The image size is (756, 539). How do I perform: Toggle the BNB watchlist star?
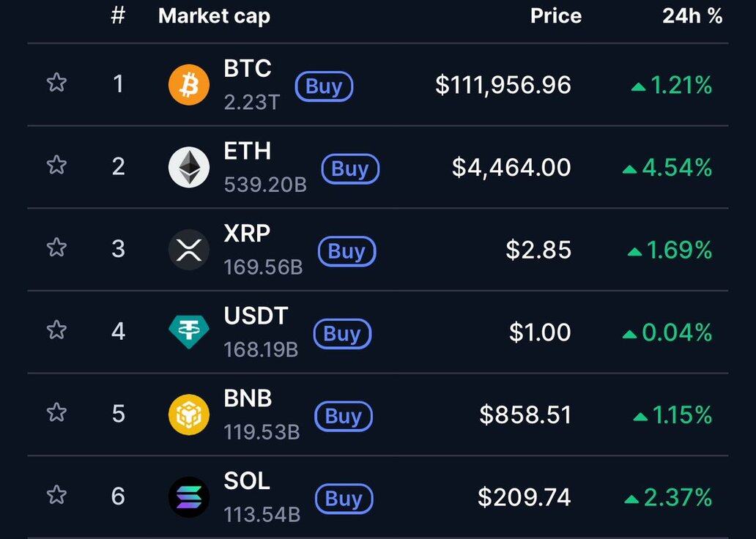(x=56, y=412)
